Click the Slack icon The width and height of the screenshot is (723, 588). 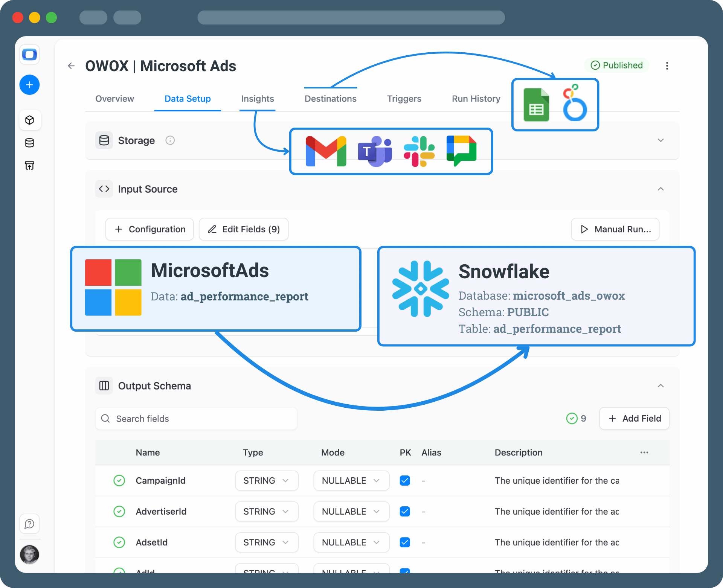(419, 151)
